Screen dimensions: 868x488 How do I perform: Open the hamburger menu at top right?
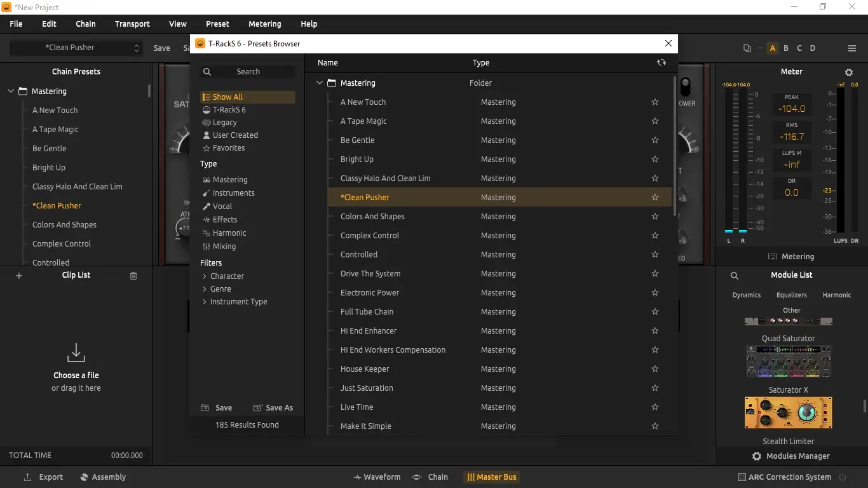[x=852, y=48]
